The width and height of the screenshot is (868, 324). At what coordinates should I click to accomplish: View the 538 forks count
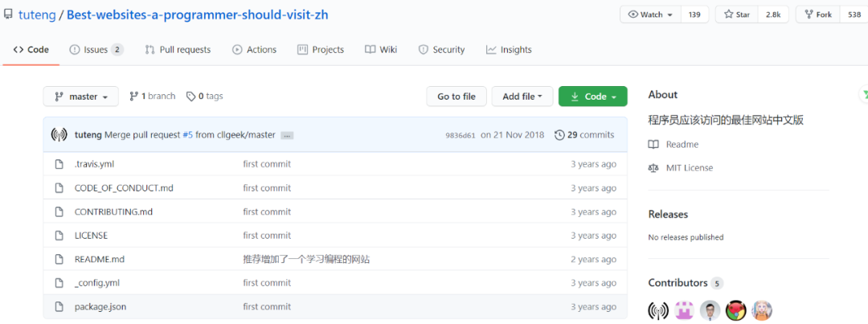(x=854, y=15)
